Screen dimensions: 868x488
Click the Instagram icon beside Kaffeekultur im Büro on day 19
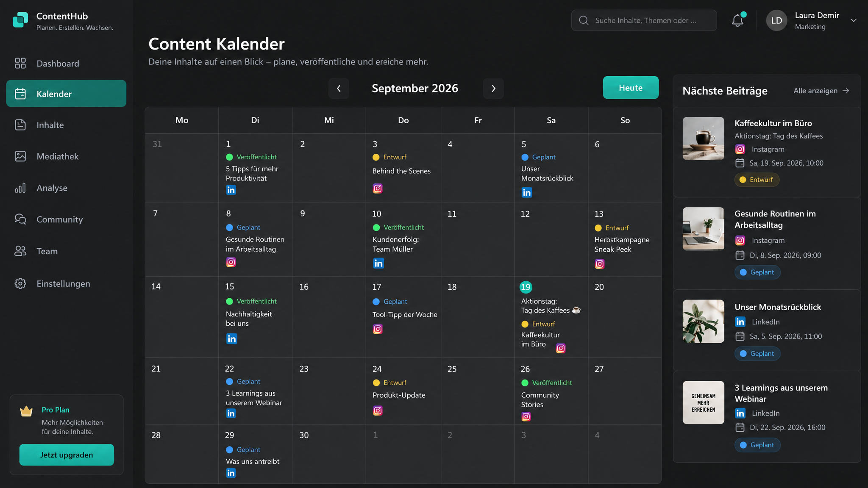(x=561, y=348)
